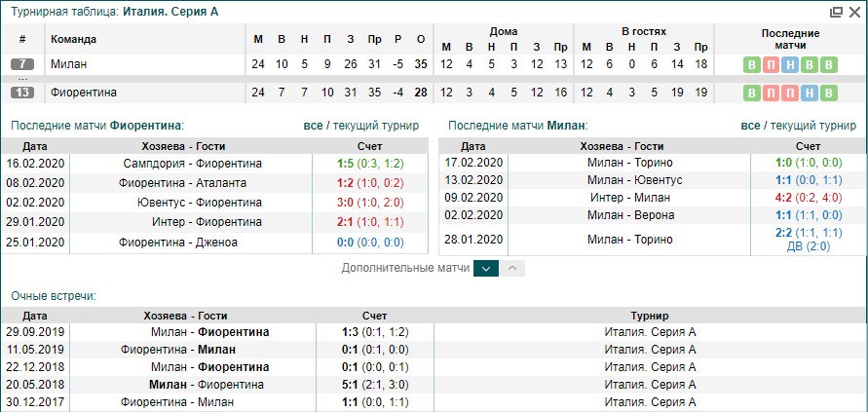Click Fiorentina's leftmost green win badge
The image size is (868, 412).
751,93
